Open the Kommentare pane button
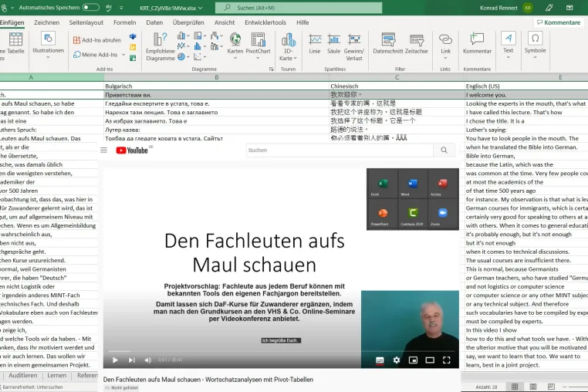The width and height of the screenshot is (588, 392). point(559,22)
